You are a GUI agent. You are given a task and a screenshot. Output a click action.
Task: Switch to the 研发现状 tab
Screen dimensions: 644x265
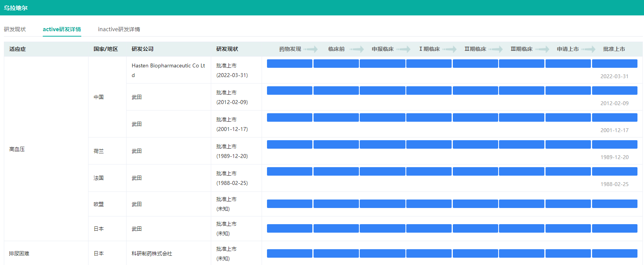point(15,29)
